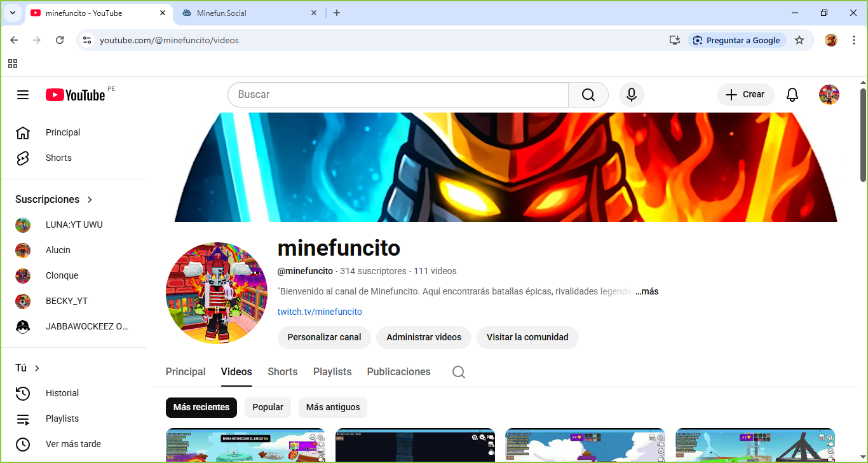Select the Más recientes filter chip
Viewport: 868px width, 463px height.
click(201, 408)
